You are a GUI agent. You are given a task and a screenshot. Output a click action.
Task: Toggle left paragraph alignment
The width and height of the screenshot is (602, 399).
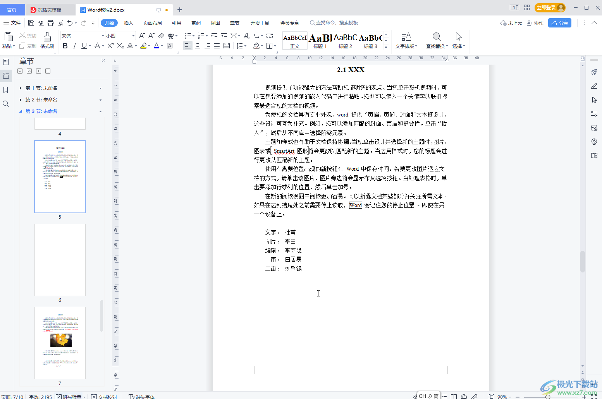tap(187, 46)
